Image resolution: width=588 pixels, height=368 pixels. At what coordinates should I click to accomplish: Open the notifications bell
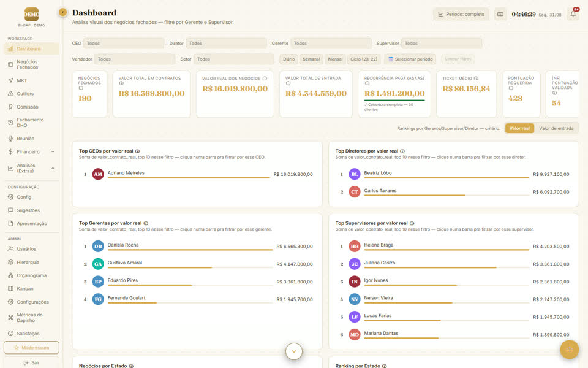pos(573,14)
